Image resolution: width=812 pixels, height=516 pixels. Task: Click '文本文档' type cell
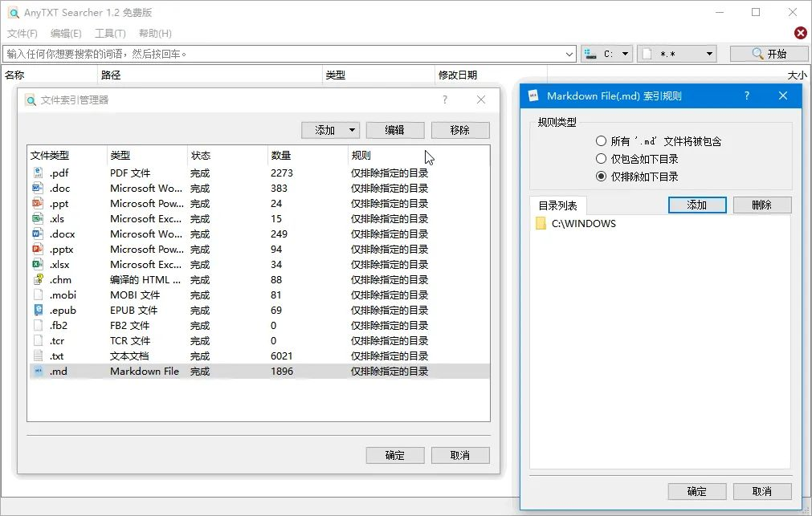[x=129, y=356]
